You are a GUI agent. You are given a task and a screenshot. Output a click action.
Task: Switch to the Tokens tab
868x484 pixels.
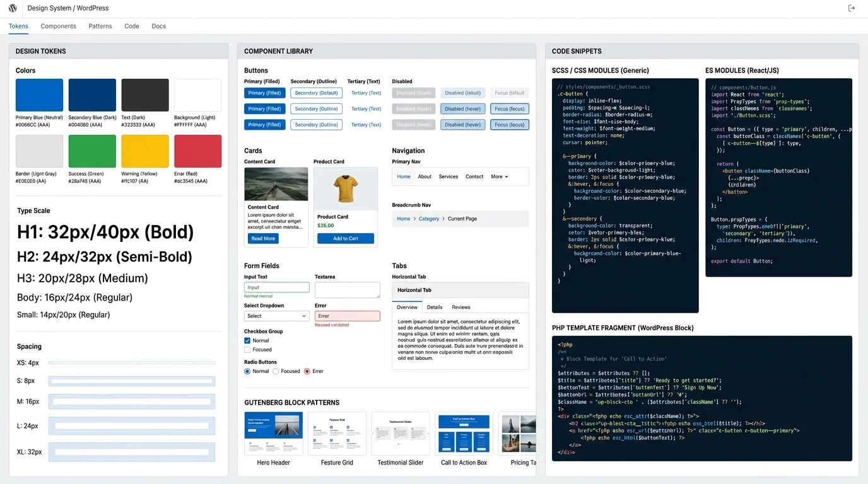(x=18, y=26)
